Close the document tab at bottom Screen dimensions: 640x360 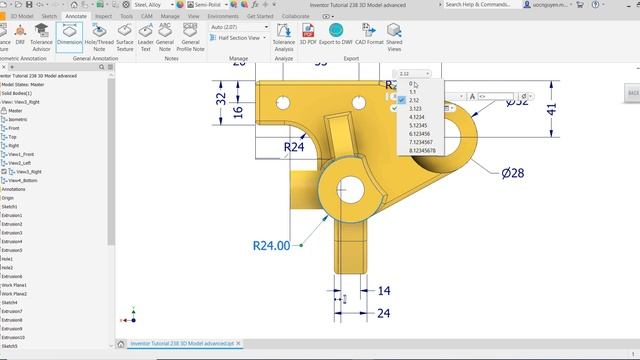click(238, 344)
